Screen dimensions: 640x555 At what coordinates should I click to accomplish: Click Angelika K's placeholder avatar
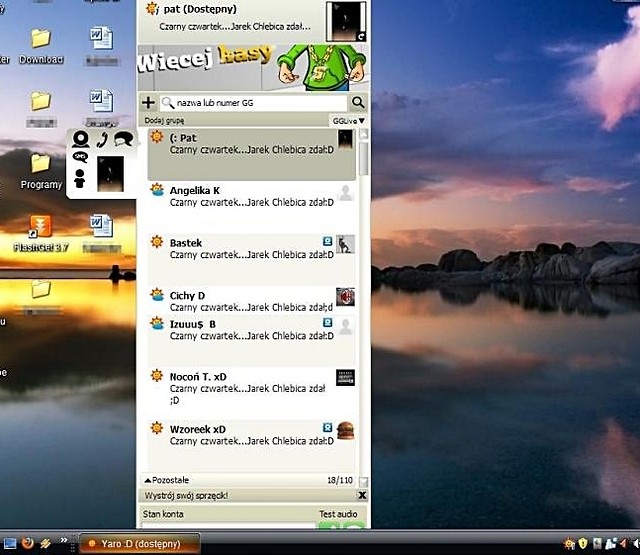(345, 193)
